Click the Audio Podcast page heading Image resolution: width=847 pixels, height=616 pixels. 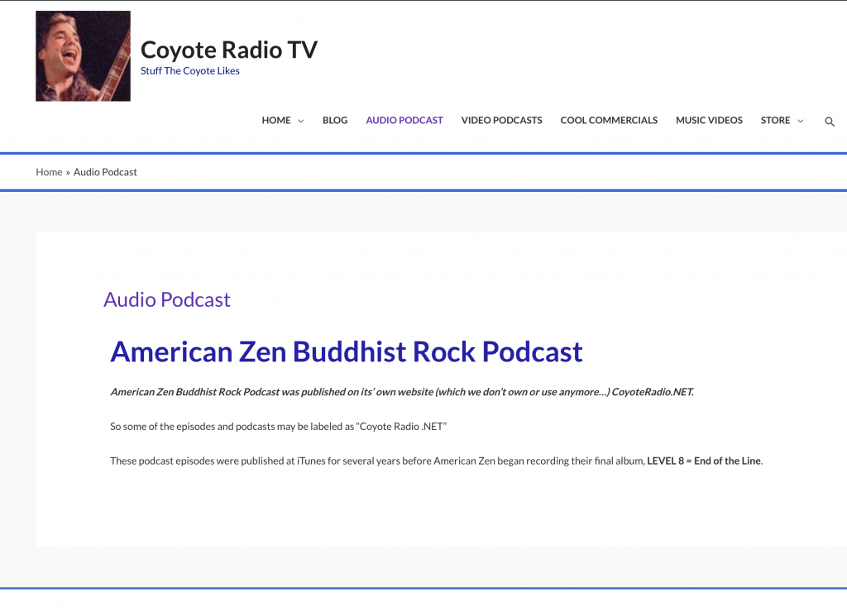[167, 299]
